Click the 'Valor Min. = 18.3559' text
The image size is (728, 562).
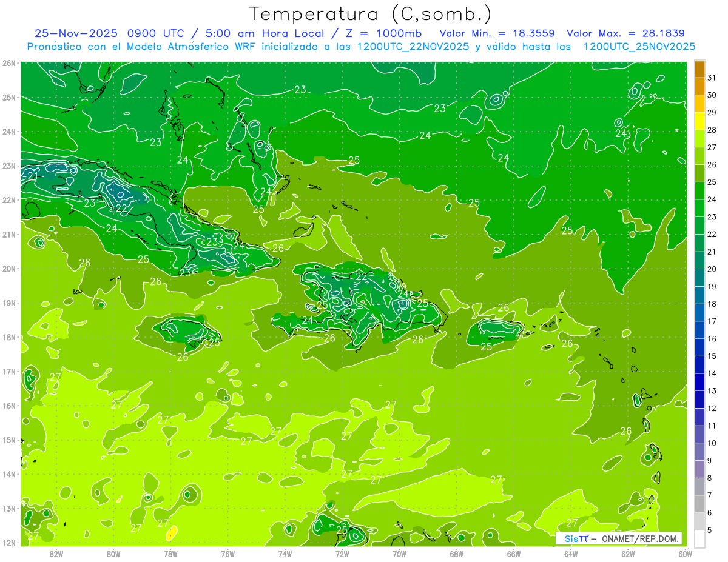point(497,33)
